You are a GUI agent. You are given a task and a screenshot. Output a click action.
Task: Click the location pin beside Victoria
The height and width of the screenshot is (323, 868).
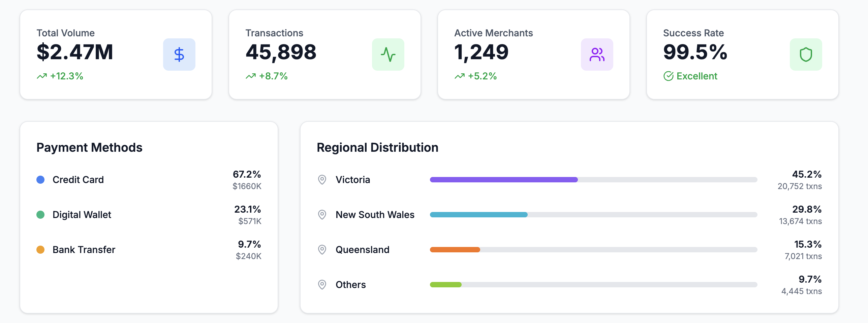click(x=322, y=180)
